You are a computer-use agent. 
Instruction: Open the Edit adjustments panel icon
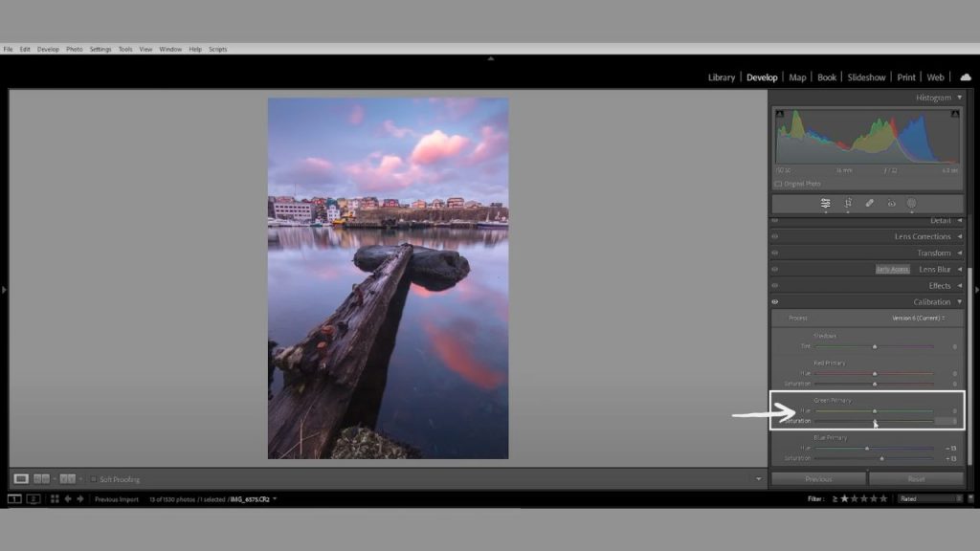tap(825, 203)
